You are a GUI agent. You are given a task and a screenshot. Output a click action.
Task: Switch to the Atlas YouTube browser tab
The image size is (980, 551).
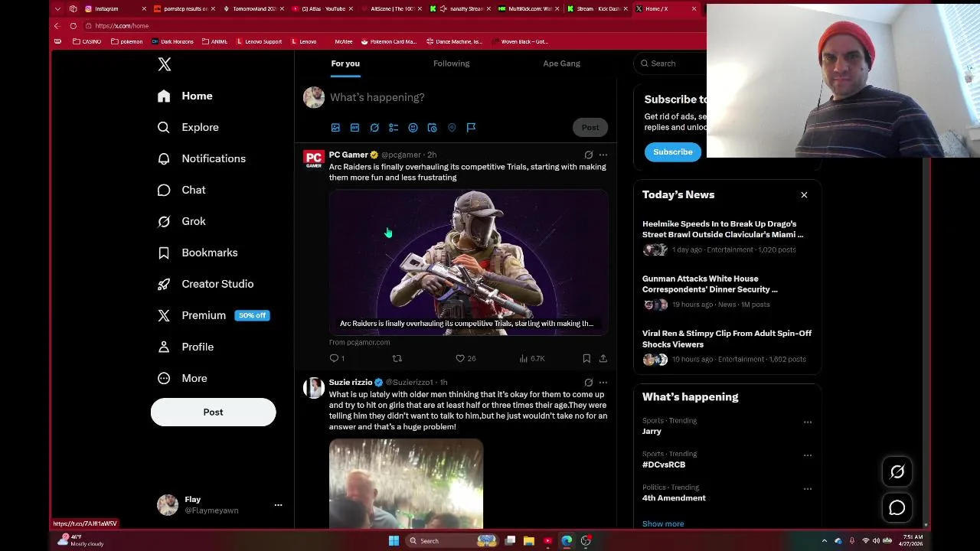click(x=324, y=8)
